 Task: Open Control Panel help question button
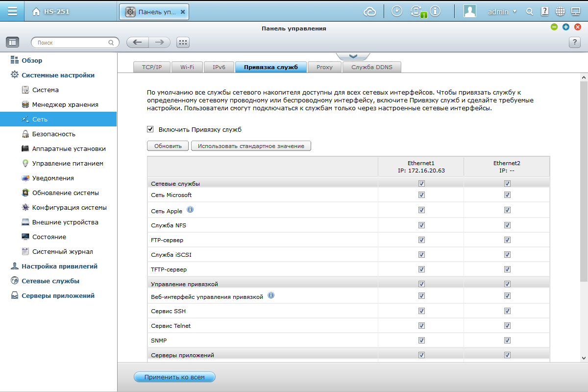pos(574,43)
